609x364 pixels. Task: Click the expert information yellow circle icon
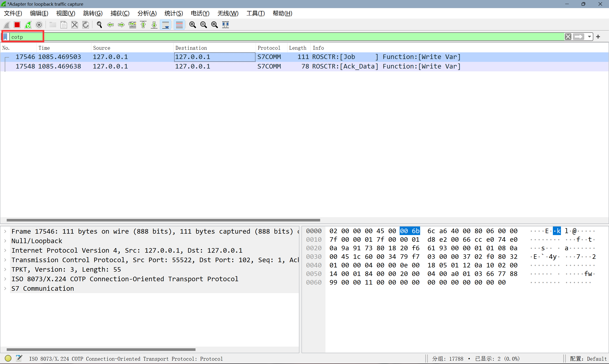(x=8, y=359)
